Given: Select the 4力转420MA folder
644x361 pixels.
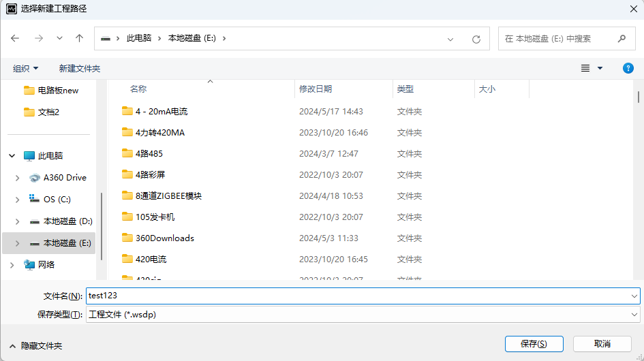Looking at the screenshot, I should (160, 133).
